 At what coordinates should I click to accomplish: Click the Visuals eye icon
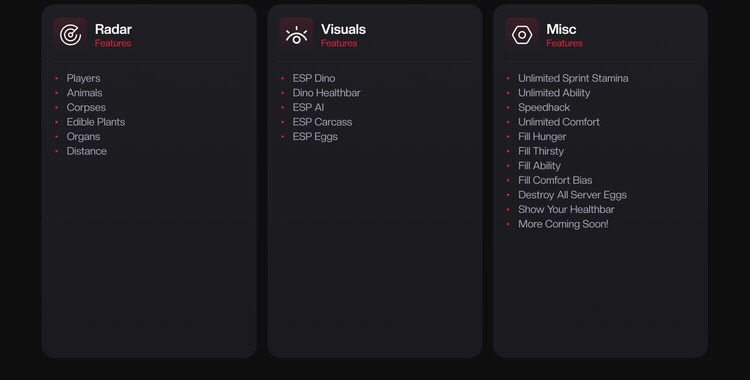(x=297, y=35)
